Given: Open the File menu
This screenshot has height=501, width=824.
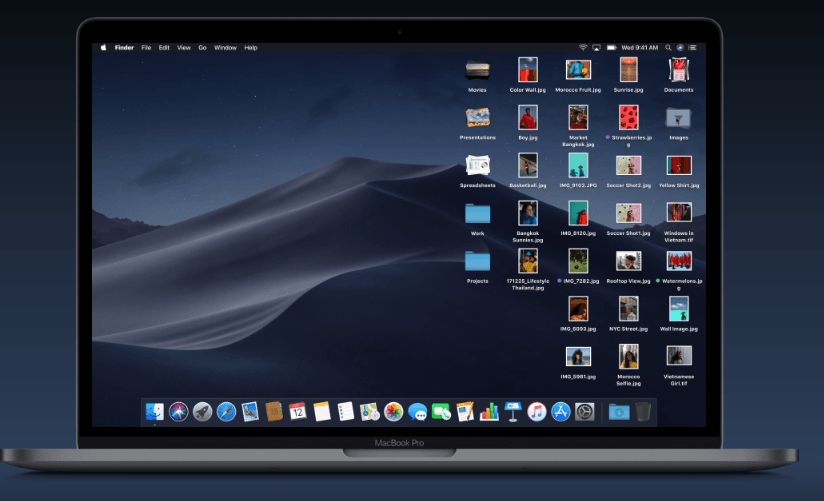Looking at the screenshot, I should 146,47.
